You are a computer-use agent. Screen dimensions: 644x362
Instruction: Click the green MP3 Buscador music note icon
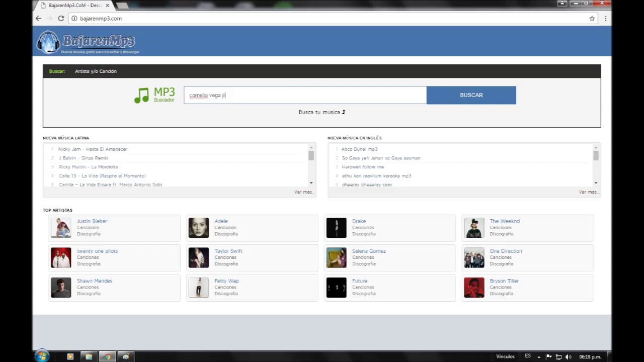coord(141,95)
